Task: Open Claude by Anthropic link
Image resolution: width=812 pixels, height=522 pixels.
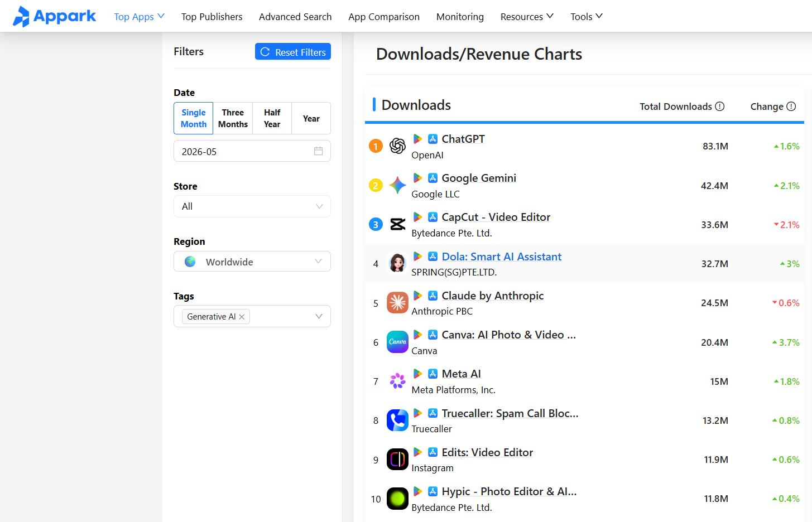Action: click(493, 296)
